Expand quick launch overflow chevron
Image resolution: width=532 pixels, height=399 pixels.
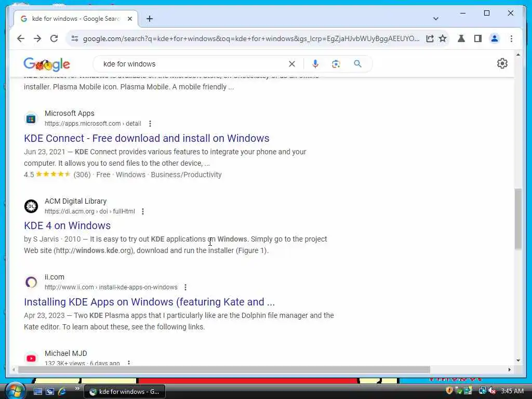point(77,389)
